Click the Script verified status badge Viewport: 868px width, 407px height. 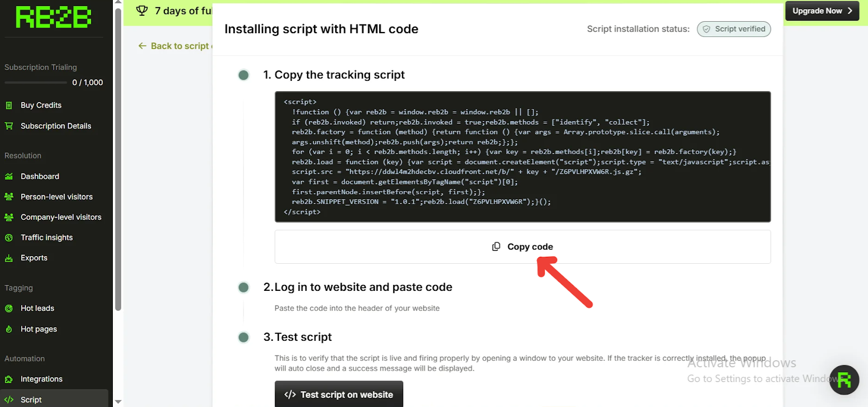(x=734, y=29)
